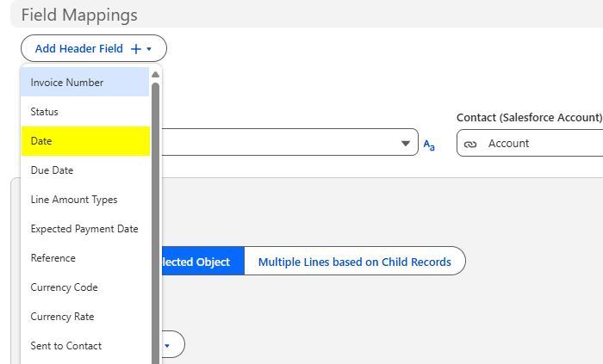The width and height of the screenshot is (603, 364).
Task: Select Due Date from the list
Action: tap(85, 170)
